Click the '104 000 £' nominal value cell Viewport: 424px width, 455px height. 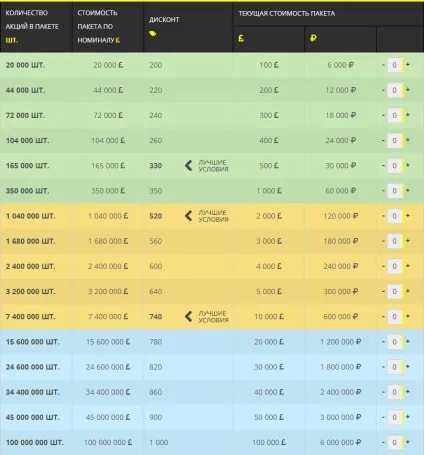108,140
